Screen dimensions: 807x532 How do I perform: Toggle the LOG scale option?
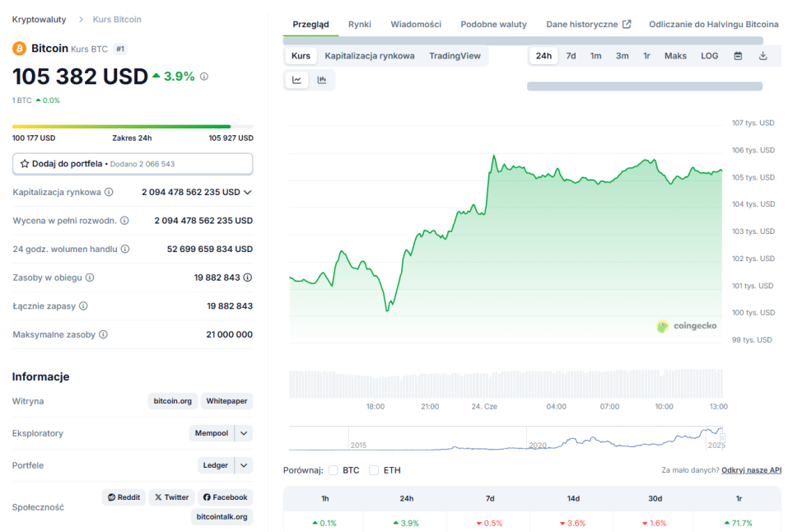[x=709, y=56]
